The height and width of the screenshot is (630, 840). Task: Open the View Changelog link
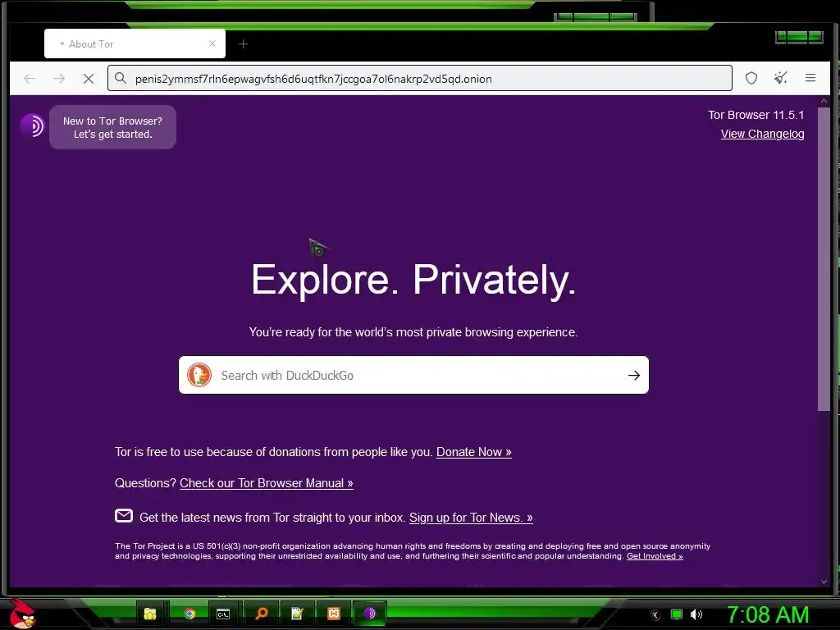[762, 134]
